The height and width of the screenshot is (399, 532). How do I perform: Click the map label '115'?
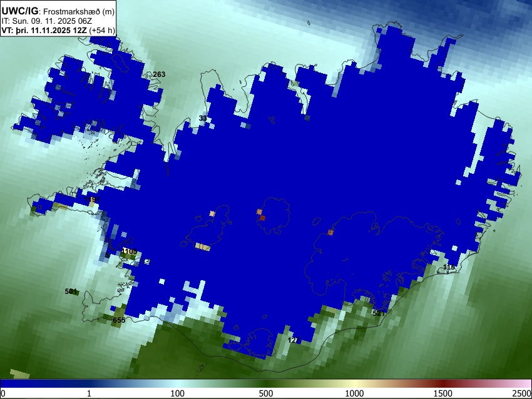point(449,267)
